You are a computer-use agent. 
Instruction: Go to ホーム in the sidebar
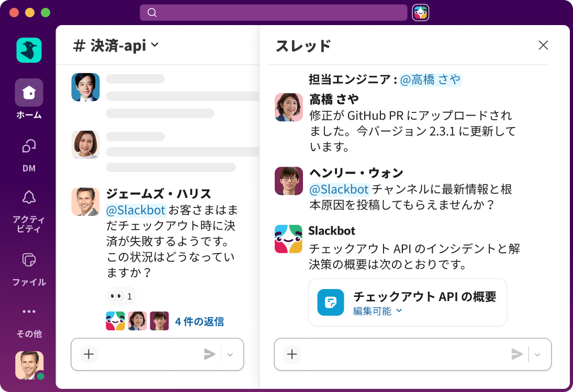(x=29, y=99)
